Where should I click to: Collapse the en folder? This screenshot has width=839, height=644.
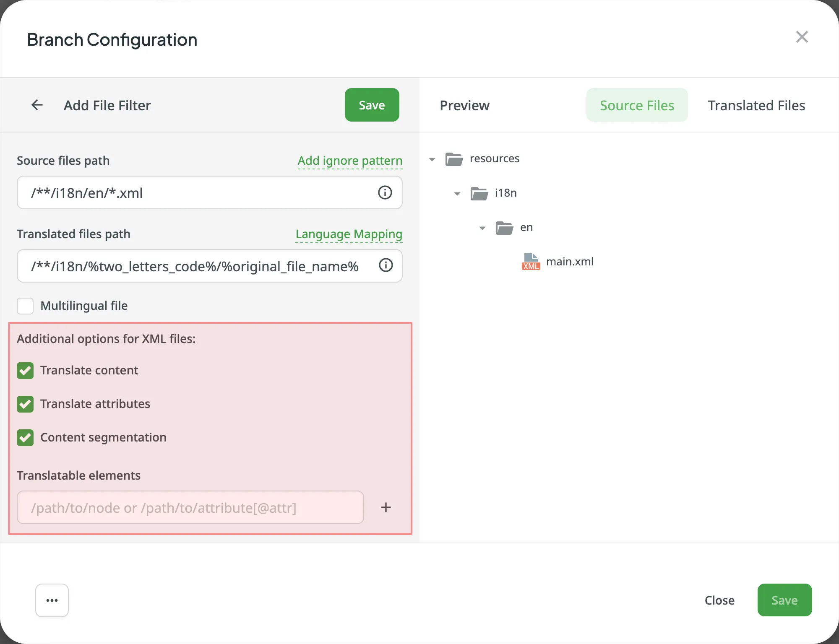[482, 228]
